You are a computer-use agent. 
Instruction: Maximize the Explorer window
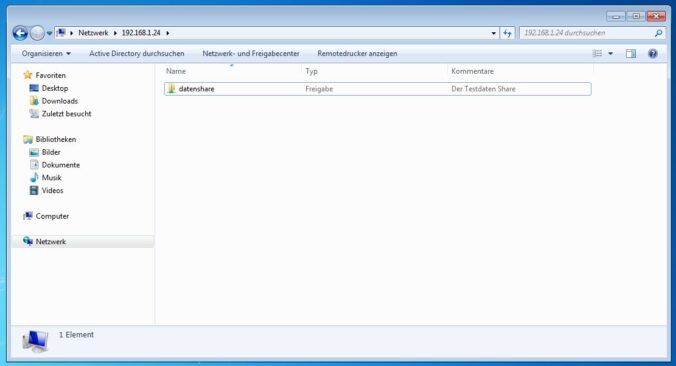[x=635, y=16]
